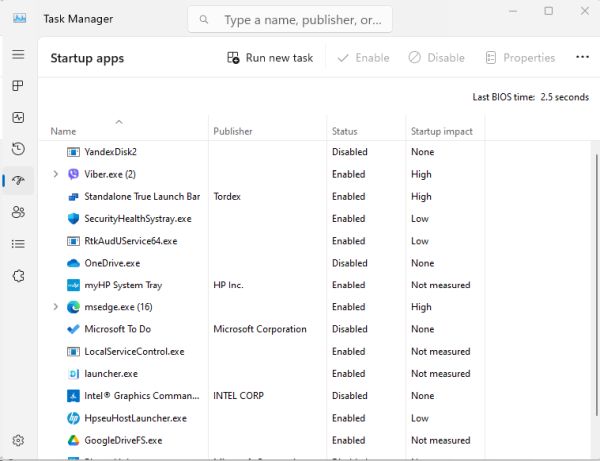The width and height of the screenshot is (600, 461).
Task: Click the Intel Graphics Command icon
Action: pos(73,396)
